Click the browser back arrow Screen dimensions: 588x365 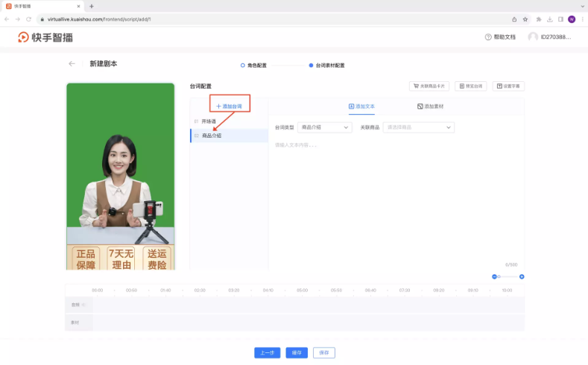tap(7, 19)
